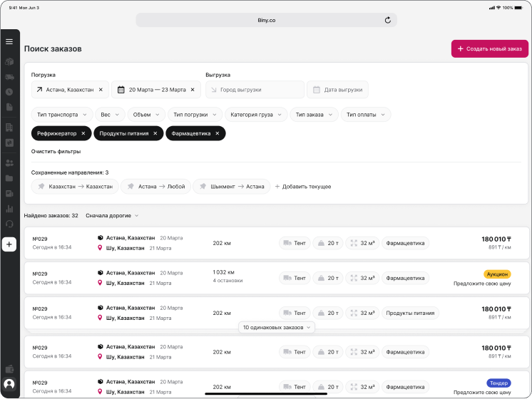The height and width of the screenshot is (399, 532).
Task: Expand 10 одинаковых заказов group
Action: (277, 328)
